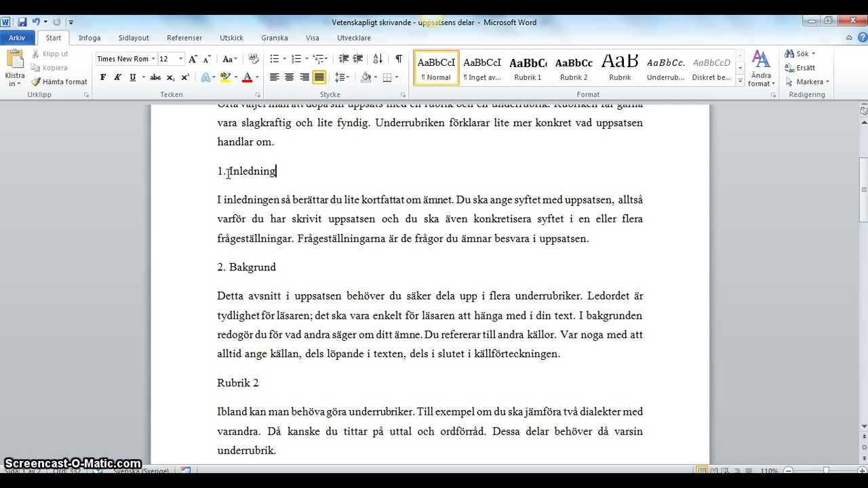Click Klipp ut button
The image size is (868, 488).
click(50, 54)
